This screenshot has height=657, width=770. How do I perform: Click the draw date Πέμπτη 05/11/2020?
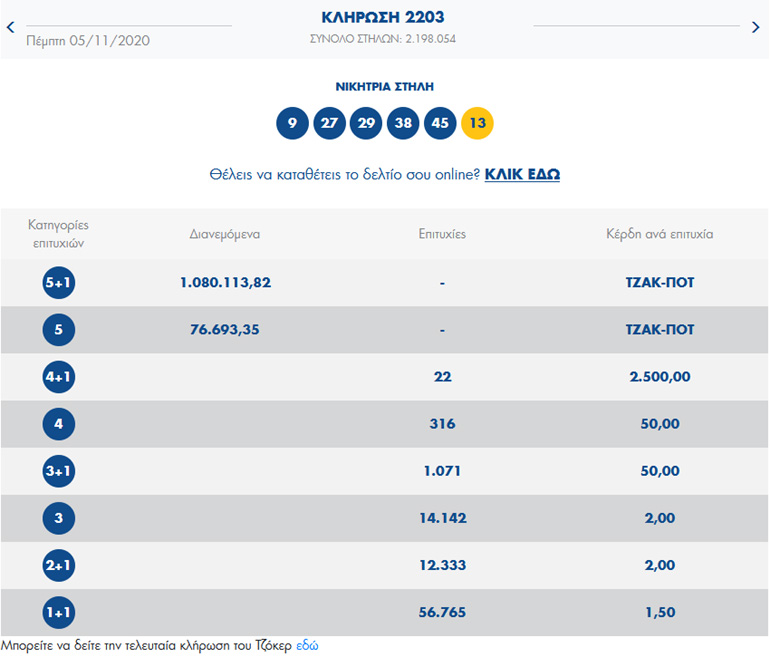86,40
